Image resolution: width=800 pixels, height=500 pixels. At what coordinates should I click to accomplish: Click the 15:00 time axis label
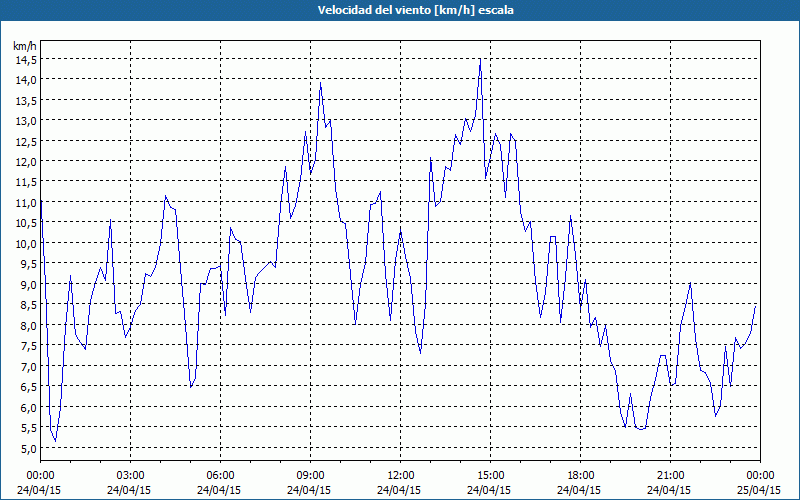pyautogui.click(x=490, y=476)
